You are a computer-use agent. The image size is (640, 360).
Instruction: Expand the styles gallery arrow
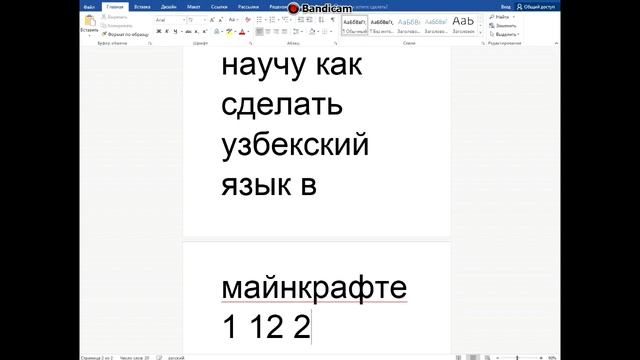pyautogui.click(x=480, y=32)
